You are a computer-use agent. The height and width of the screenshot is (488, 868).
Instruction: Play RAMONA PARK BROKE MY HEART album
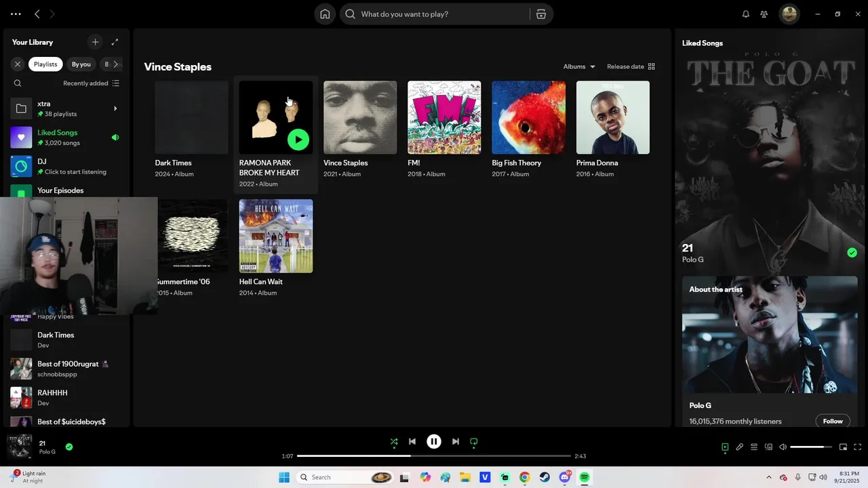298,140
